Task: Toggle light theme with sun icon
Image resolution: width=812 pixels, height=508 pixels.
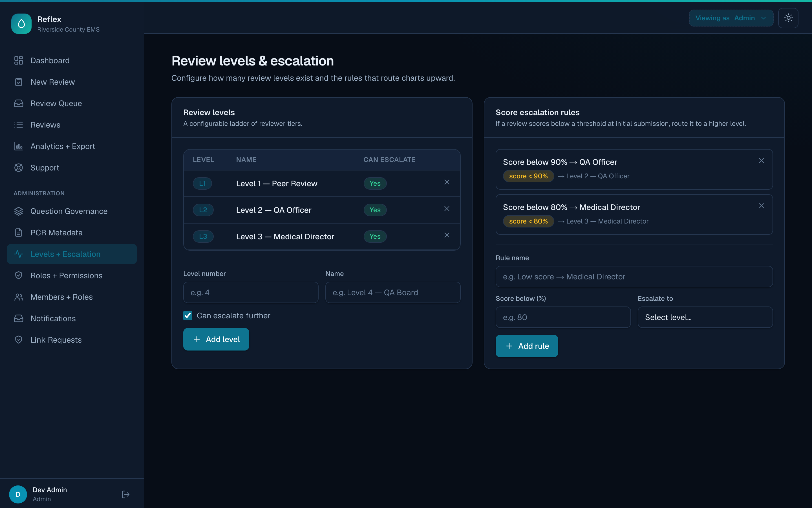Action: click(788, 18)
